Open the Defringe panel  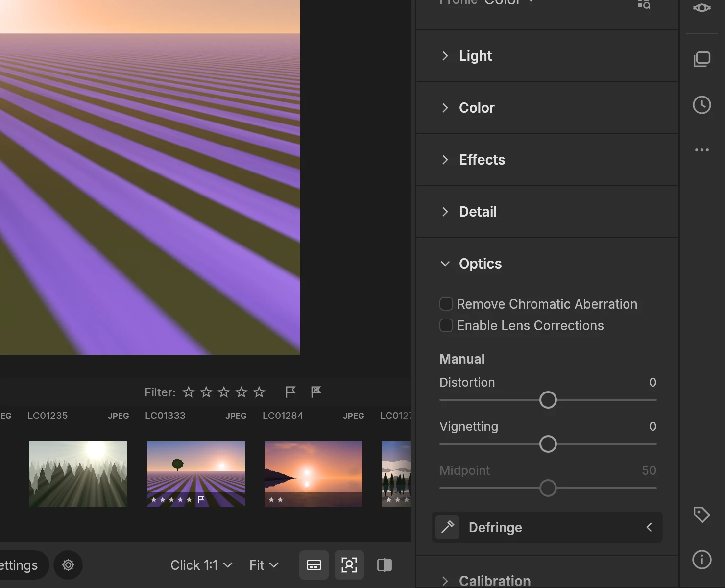click(x=547, y=527)
